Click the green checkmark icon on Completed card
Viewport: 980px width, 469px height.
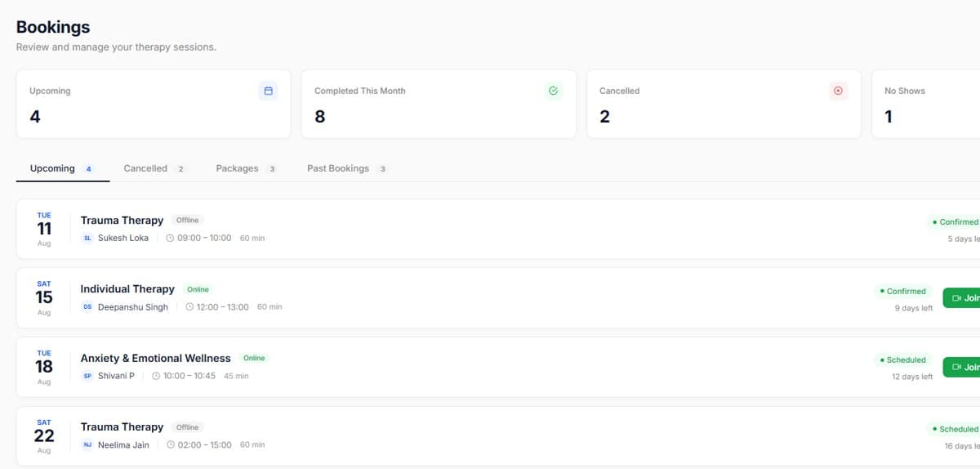tap(553, 91)
